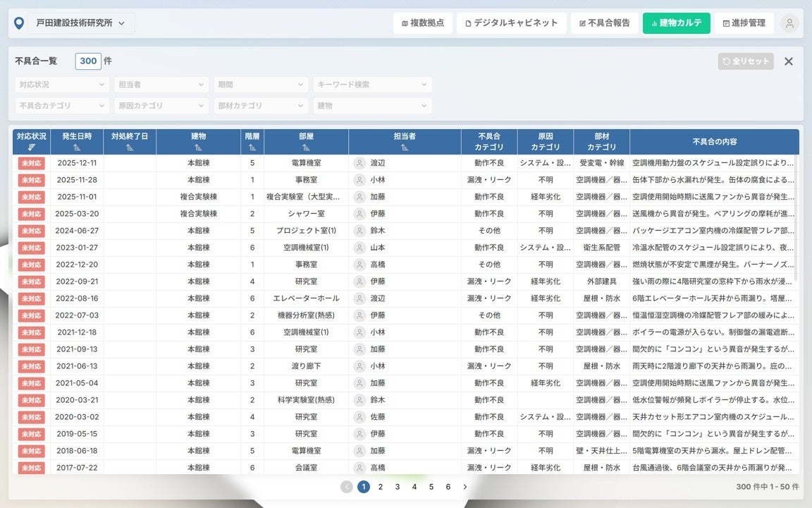The height and width of the screenshot is (508, 812).
Task: Go to page 5
Action: pos(431,487)
